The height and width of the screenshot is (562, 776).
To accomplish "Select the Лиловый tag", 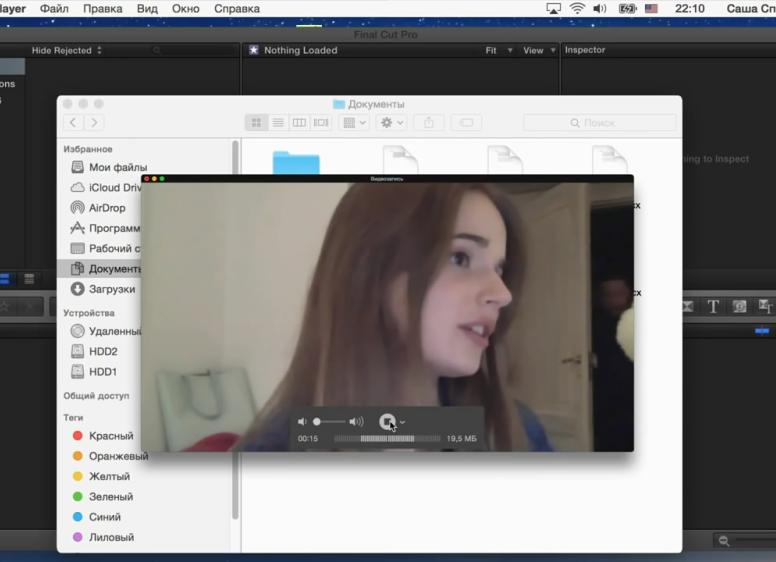I will click(103, 537).
